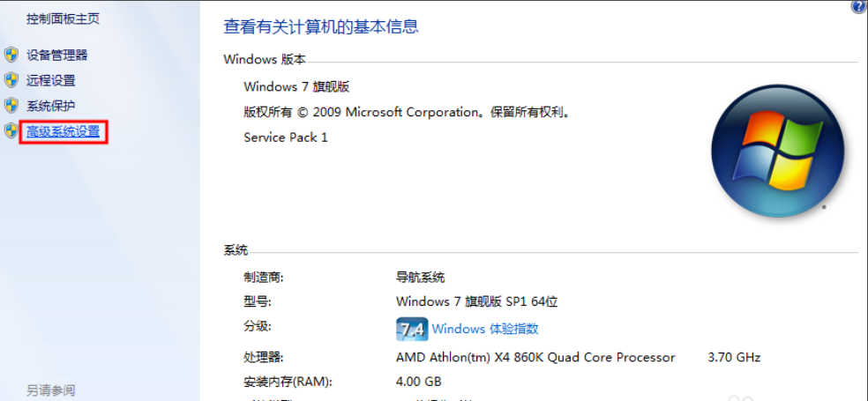This screenshot has width=868, height=401.
Task: Click the shield icon next to 远程设置
Action: [x=11, y=80]
